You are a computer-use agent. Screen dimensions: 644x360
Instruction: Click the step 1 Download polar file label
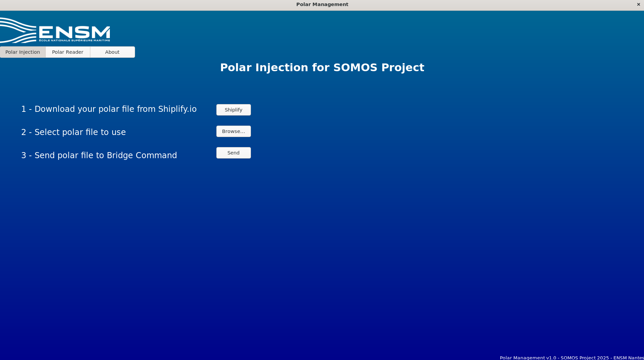pyautogui.click(x=109, y=109)
